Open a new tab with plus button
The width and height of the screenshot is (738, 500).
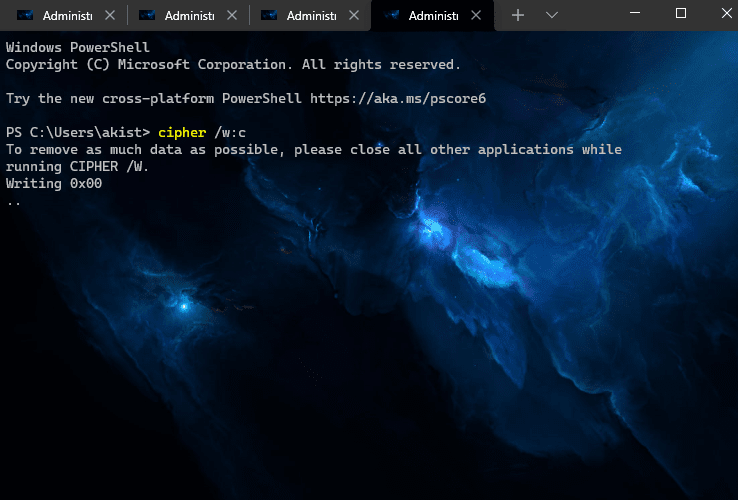(518, 16)
